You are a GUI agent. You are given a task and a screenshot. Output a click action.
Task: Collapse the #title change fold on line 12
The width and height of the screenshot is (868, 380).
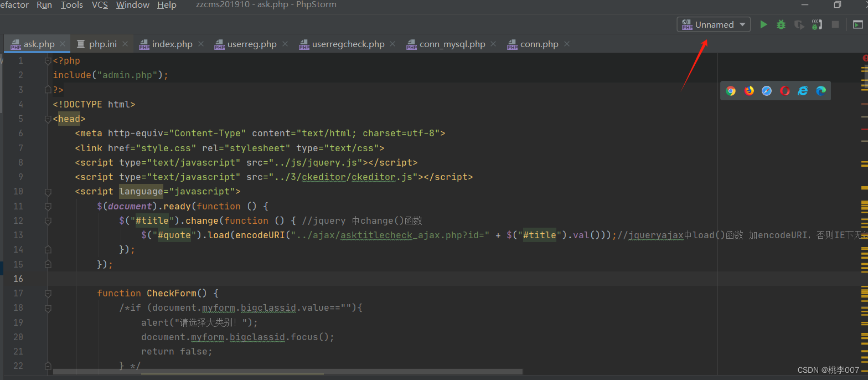48,220
